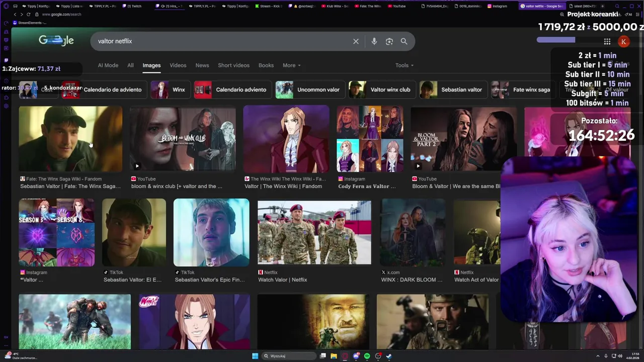The width and height of the screenshot is (644, 362).
Task: Open 'Valtor | The Winx Wiki | Fandom' link
Action: [x=283, y=186]
